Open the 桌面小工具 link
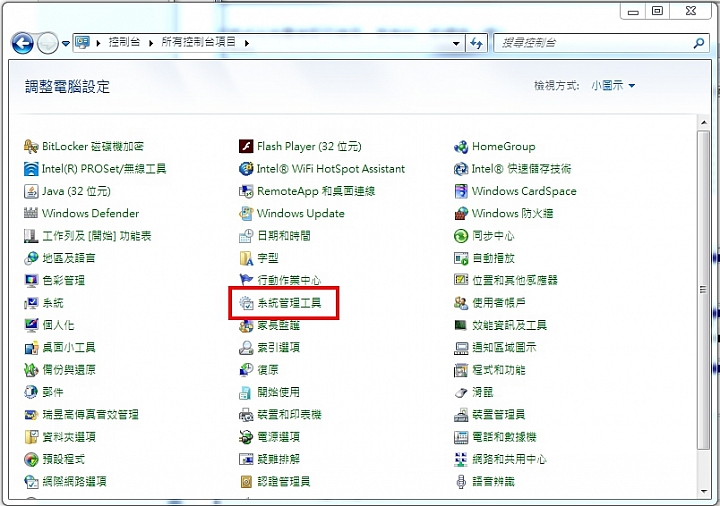Viewport: 720px width, 506px height. 69,348
